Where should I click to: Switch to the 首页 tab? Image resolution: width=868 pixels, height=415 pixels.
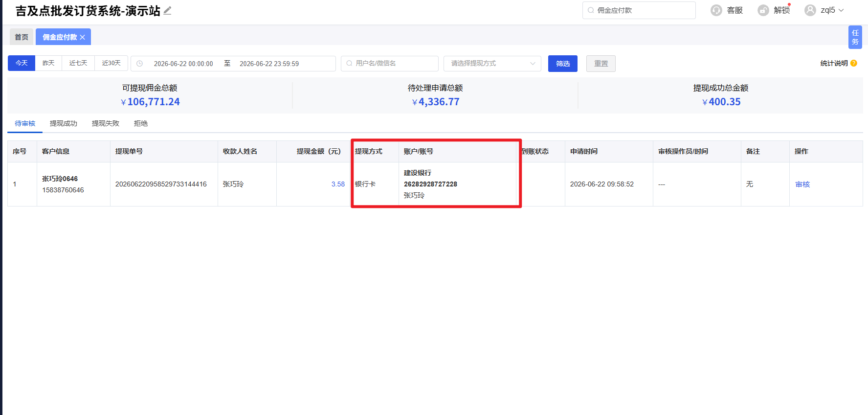click(x=22, y=37)
